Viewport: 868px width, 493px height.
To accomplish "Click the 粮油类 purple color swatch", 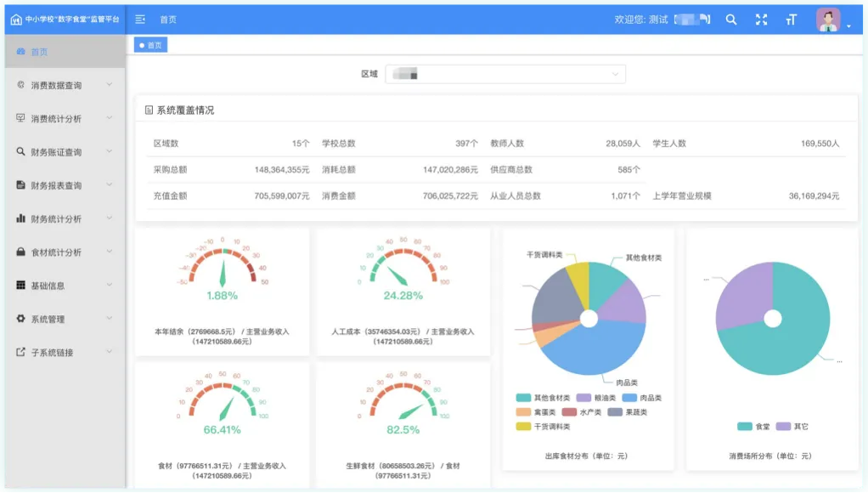I will tap(583, 398).
